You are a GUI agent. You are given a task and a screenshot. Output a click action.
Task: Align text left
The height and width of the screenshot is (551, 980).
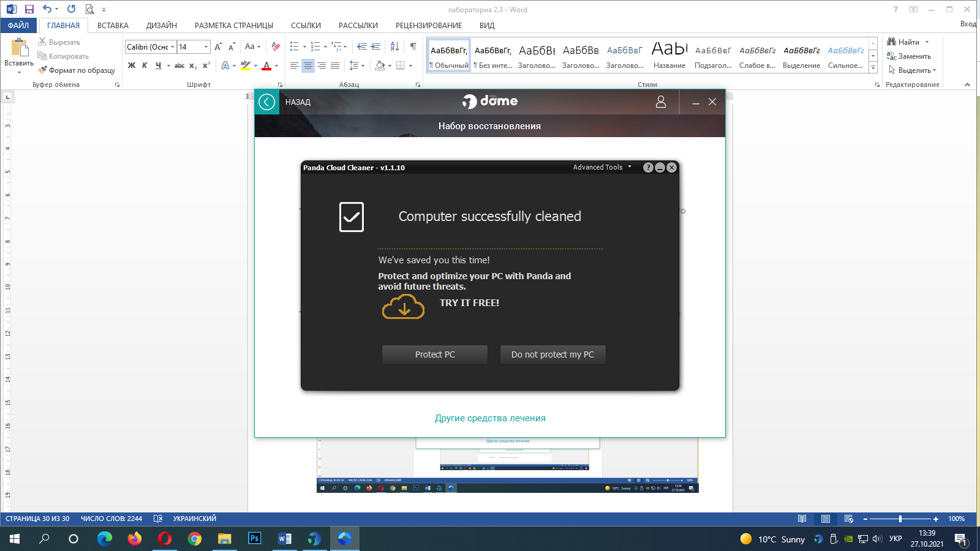tap(295, 66)
